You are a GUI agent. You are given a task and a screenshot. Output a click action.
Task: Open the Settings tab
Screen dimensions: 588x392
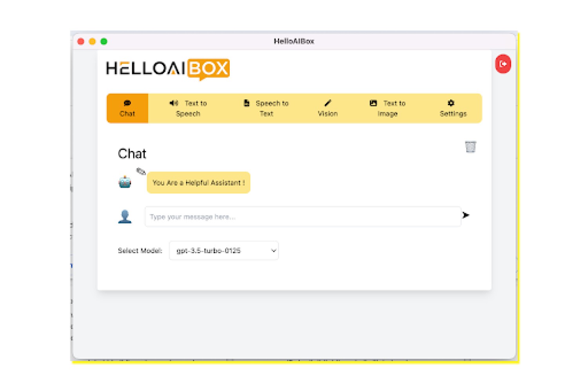[x=453, y=108]
